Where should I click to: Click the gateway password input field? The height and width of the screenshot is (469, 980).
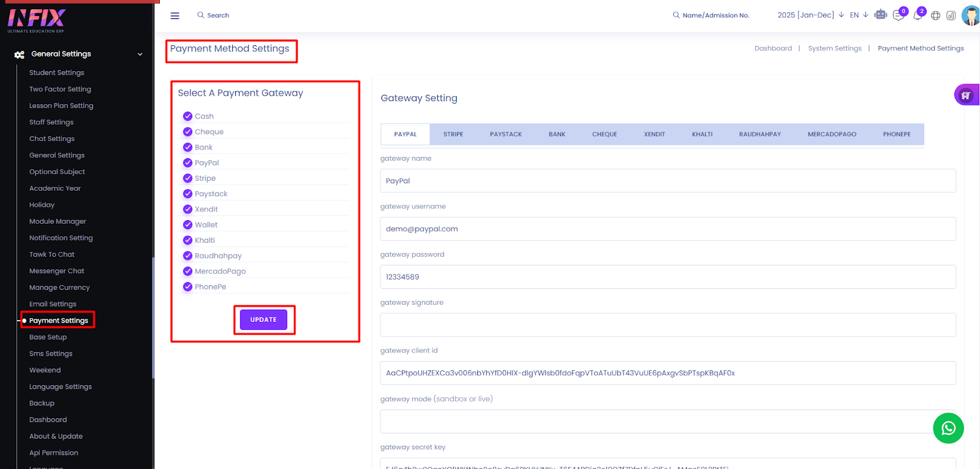pos(668,276)
